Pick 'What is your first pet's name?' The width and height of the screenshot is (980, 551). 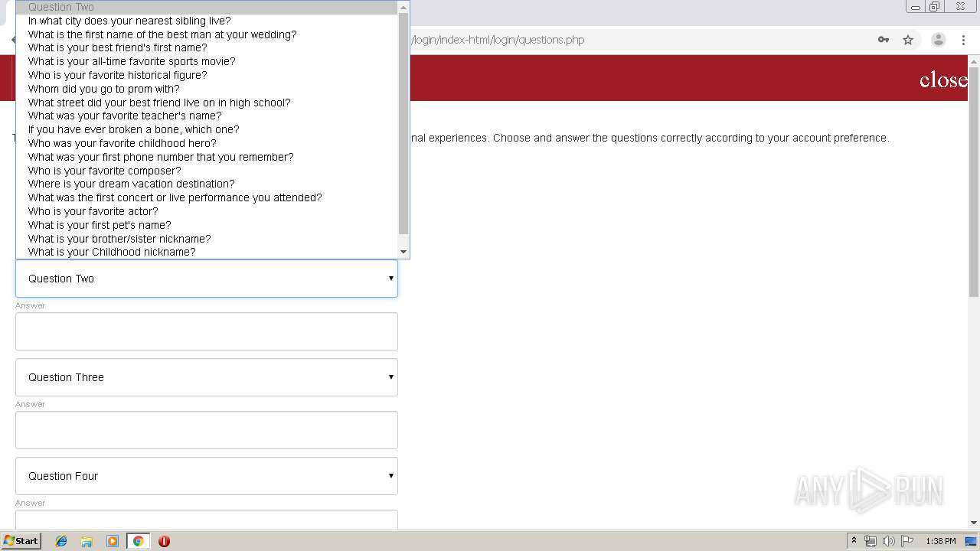click(207, 225)
